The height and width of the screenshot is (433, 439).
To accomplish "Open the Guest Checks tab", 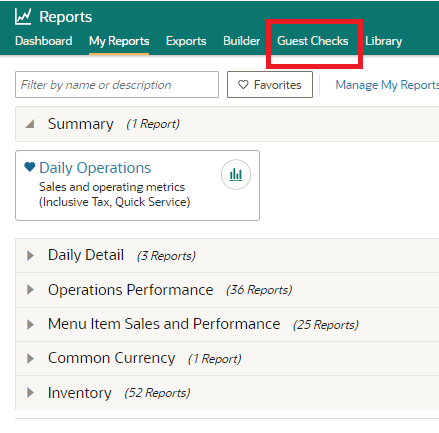I will click(x=313, y=41).
